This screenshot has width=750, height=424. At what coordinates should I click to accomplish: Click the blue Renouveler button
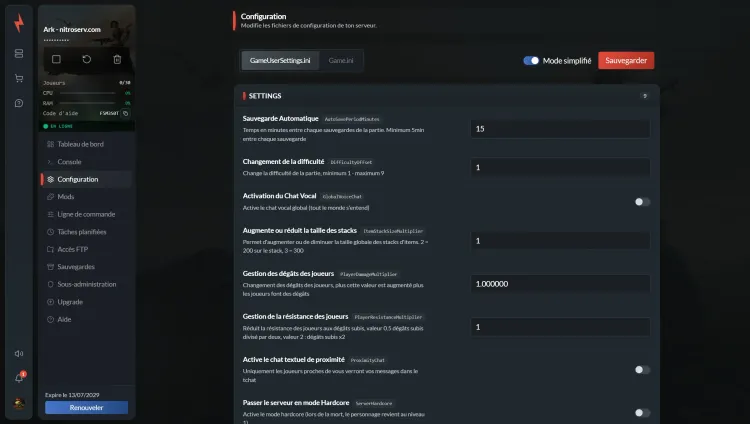pos(86,408)
